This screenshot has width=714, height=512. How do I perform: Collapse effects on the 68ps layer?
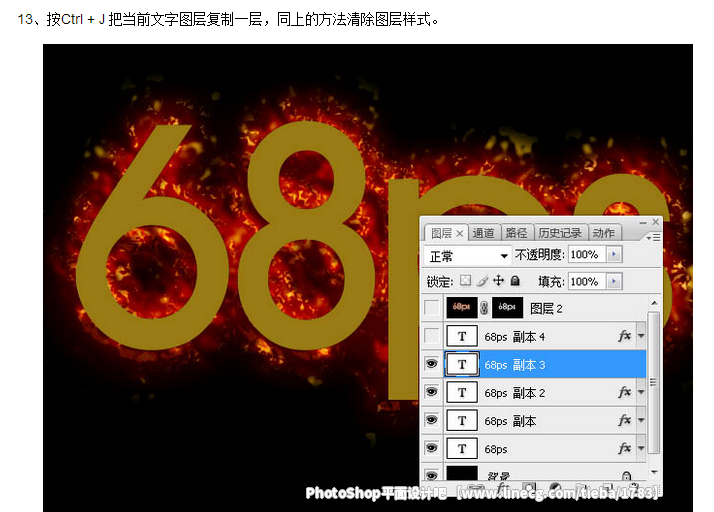point(641,450)
